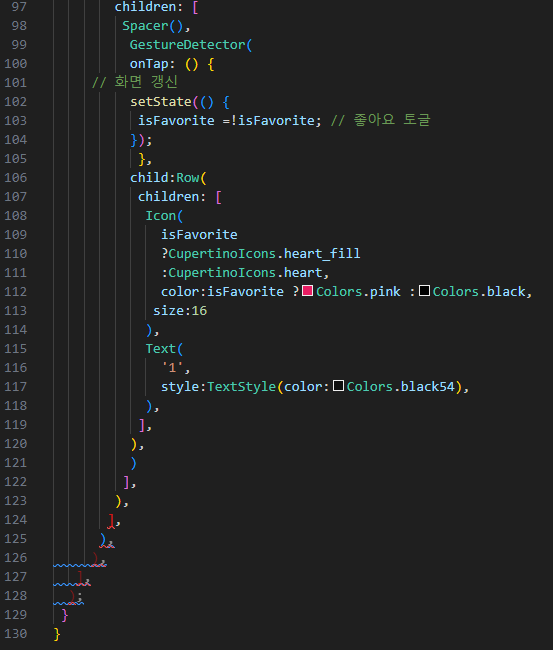Click the black color swatch before Colors.black
553x650 pixels.
click(424, 291)
